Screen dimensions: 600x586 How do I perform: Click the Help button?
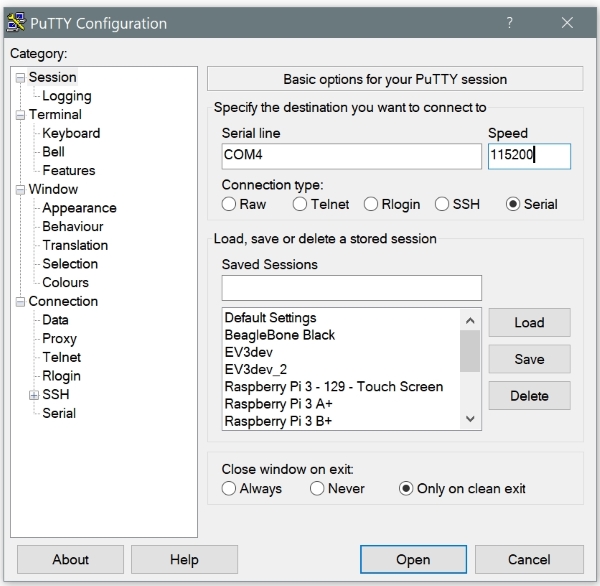pos(184,560)
